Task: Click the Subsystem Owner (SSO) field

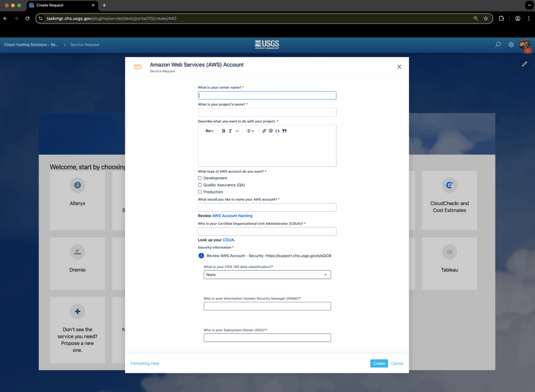Action: (267, 338)
